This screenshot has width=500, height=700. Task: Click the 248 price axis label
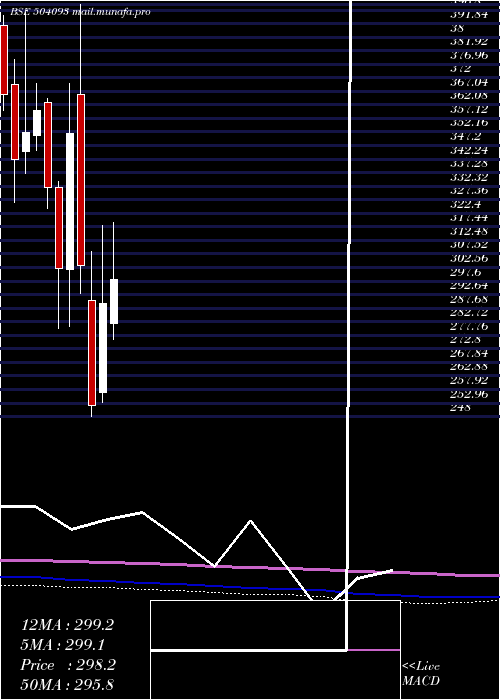[460, 408]
